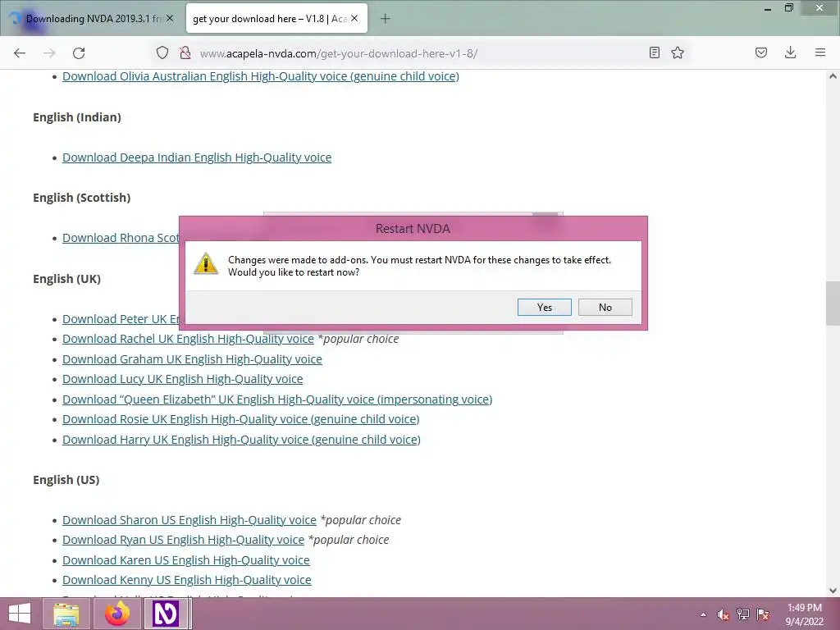This screenshot has height=630, width=840.
Task: Open a new browser tab
Action: pos(386,19)
